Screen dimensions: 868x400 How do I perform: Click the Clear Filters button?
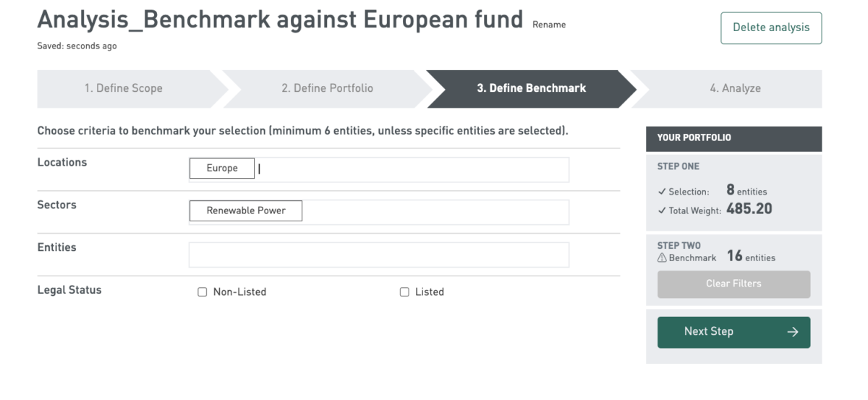tap(733, 284)
